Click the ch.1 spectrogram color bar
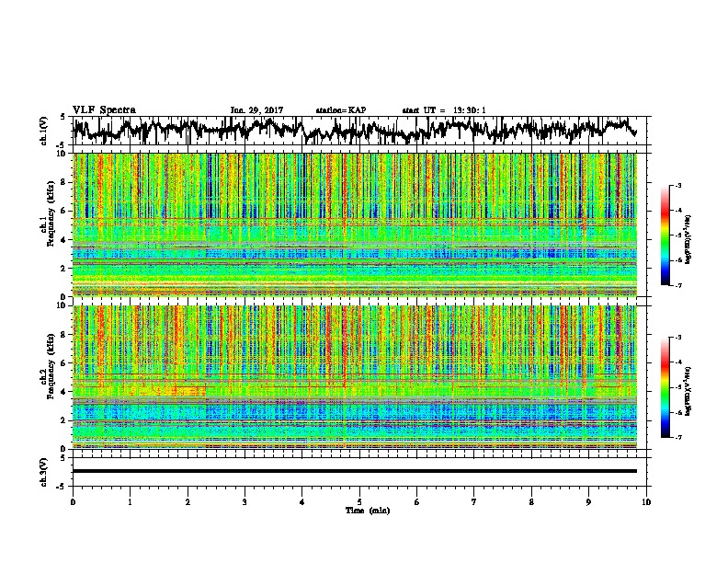 [665, 236]
